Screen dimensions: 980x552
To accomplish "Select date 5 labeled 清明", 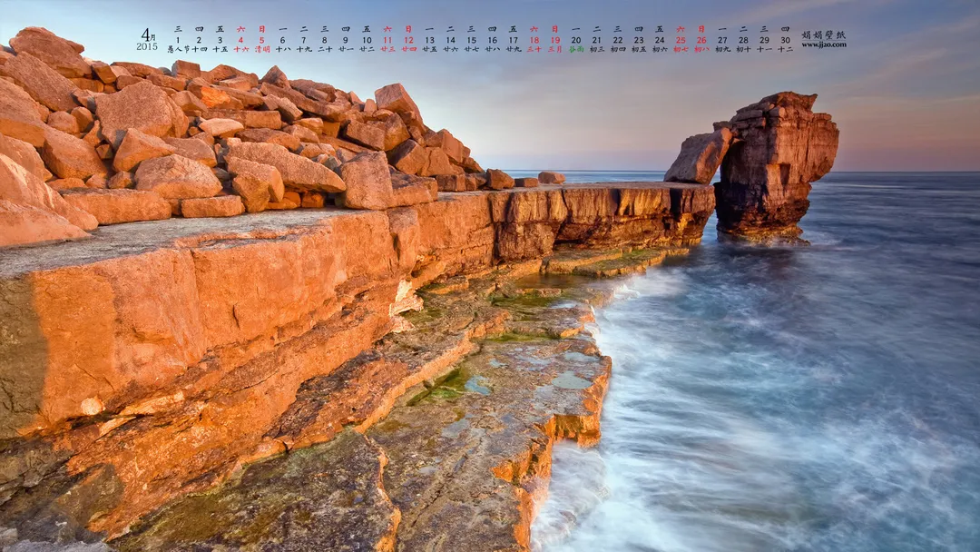I will tap(262, 40).
